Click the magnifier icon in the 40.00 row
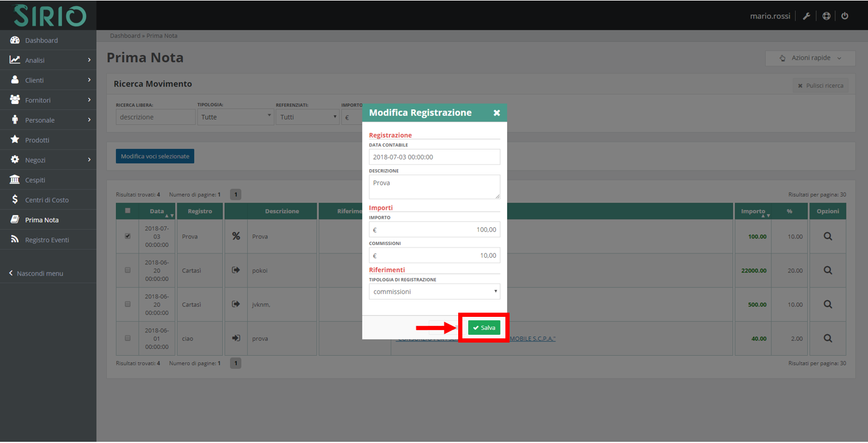This screenshot has width=868, height=443. [x=827, y=338]
